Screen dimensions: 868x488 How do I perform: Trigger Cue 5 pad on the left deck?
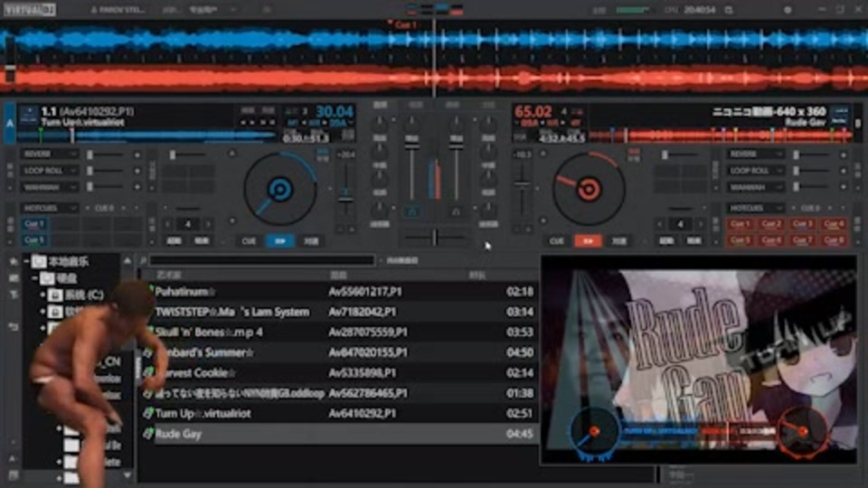(33, 240)
